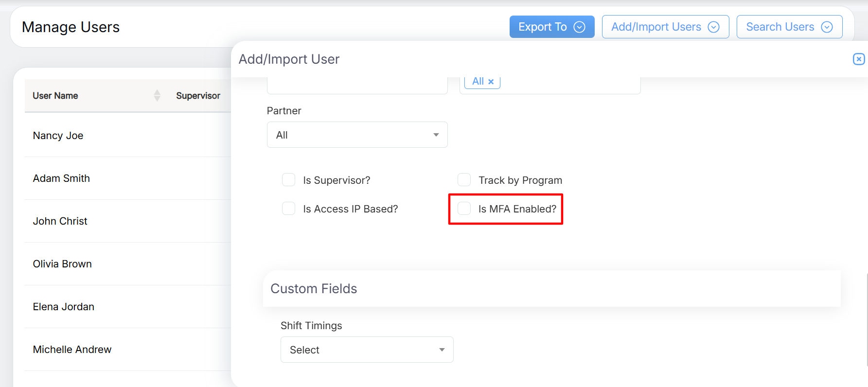Enable the Is MFA Enabled? checkbox
Viewport: 868px width, 387px height.
[464, 209]
